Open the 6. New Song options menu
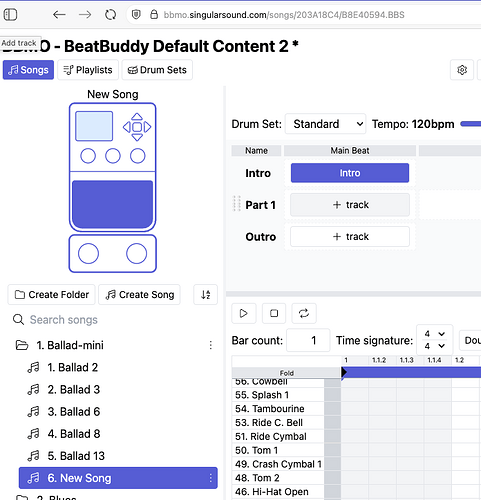 (211, 478)
